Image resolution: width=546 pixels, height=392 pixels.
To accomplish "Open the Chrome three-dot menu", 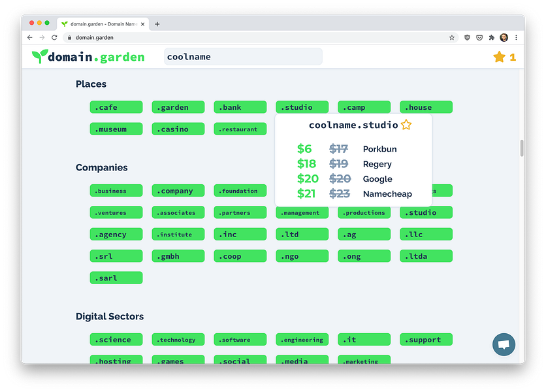I will 516,38.
